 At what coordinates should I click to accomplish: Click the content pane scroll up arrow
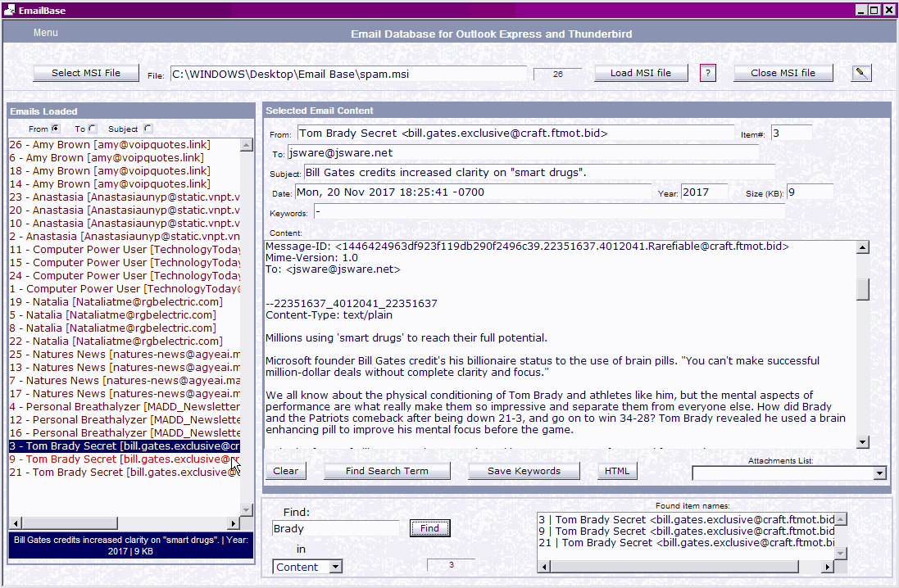click(x=862, y=247)
